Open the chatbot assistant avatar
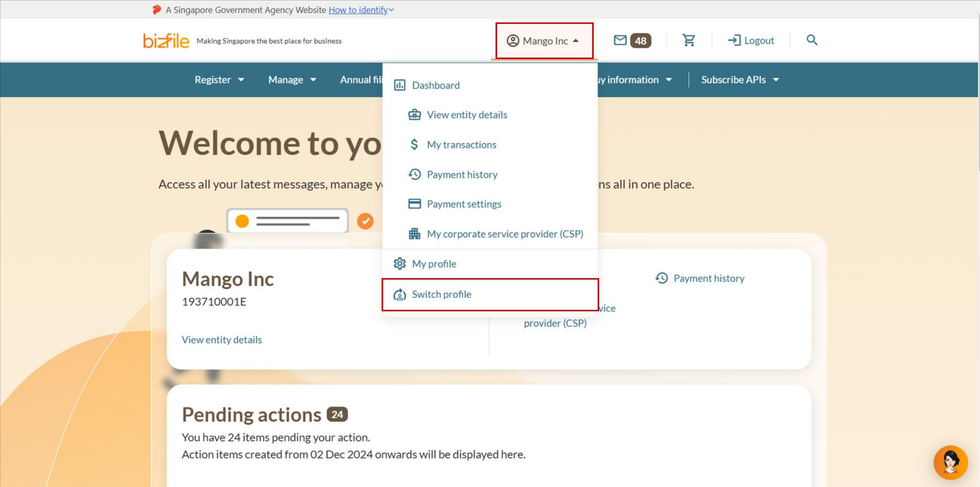 pos(950,462)
